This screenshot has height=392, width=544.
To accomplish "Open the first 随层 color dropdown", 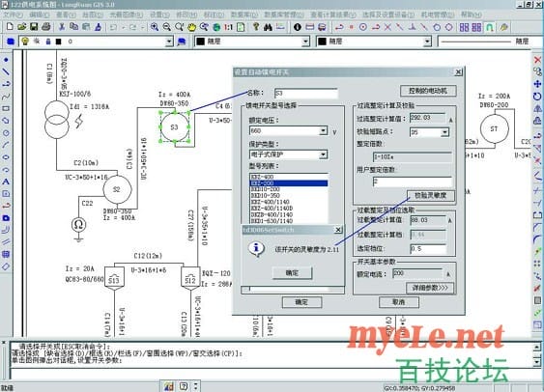I will coord(305,42).
